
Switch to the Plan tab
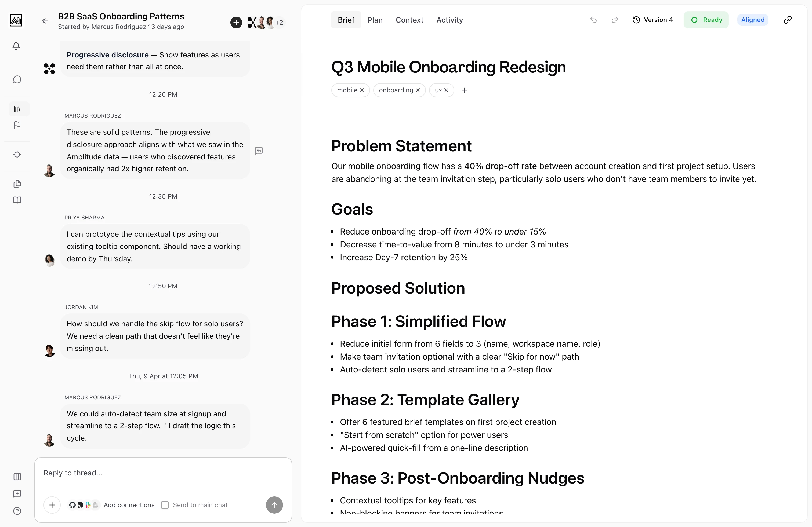375,20
